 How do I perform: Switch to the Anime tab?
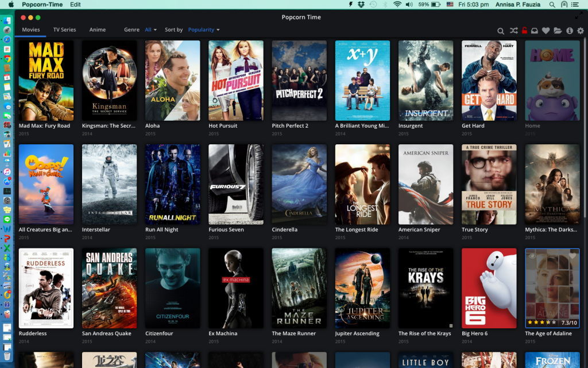(x=98, y=30)
